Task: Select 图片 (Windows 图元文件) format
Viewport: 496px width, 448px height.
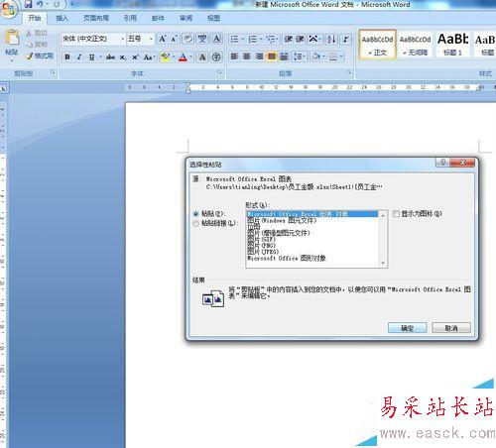Action: [x=282, y=220]
